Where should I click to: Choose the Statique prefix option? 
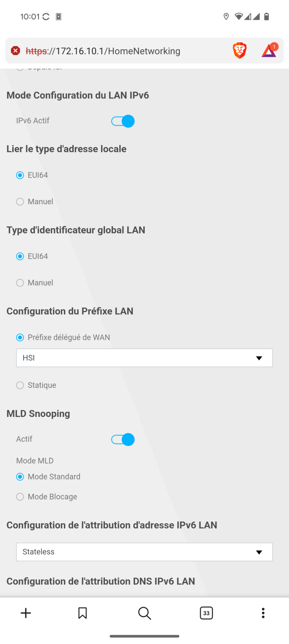coord(20,385)
